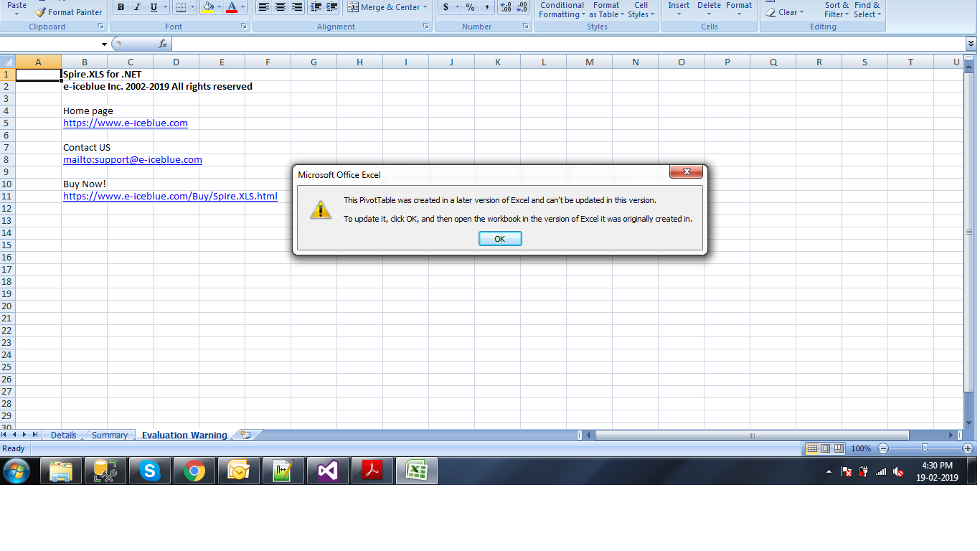980x551 pixels.
Task: Open Skype from the taskbar
Action: coord(150,471)
